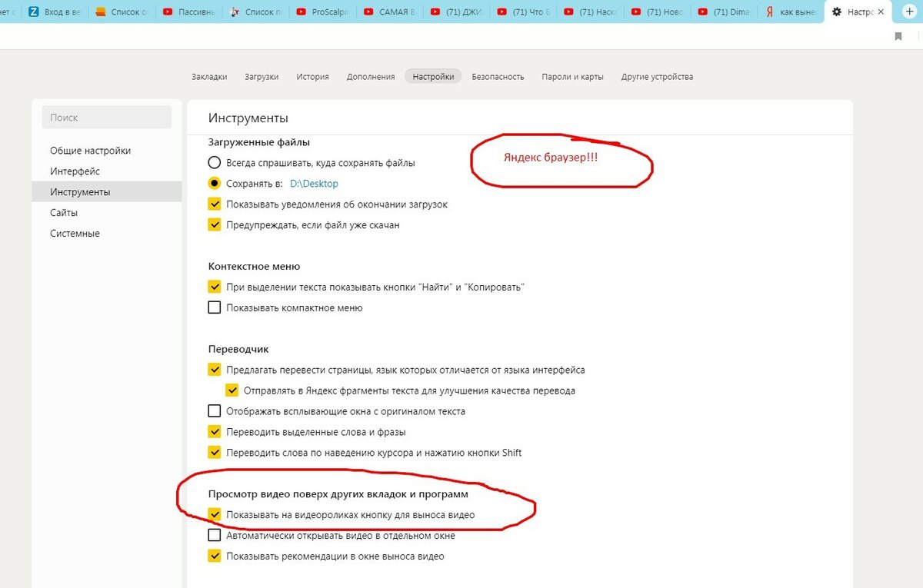
Task: Switch to the 'САМАЯ В' YouTube tab
Action: (x=389, y=12)
